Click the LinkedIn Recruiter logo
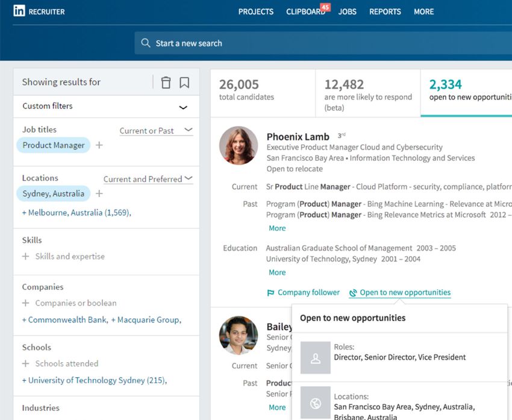 tap(39, 11)
